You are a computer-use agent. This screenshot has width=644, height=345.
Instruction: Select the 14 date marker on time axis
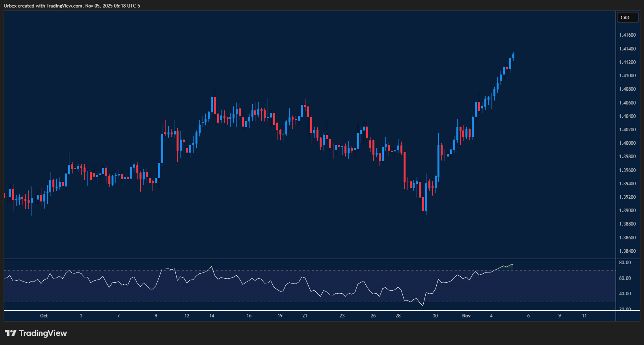212,316
